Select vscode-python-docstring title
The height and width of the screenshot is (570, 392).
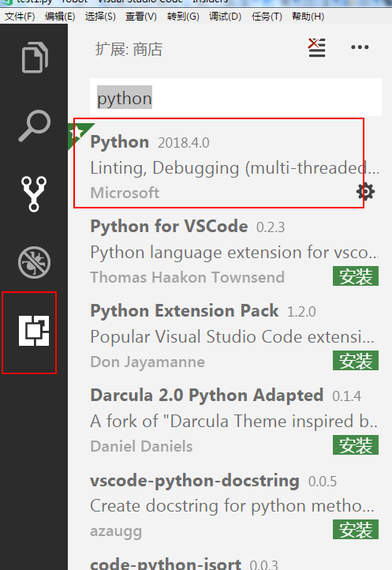[195, 481]
